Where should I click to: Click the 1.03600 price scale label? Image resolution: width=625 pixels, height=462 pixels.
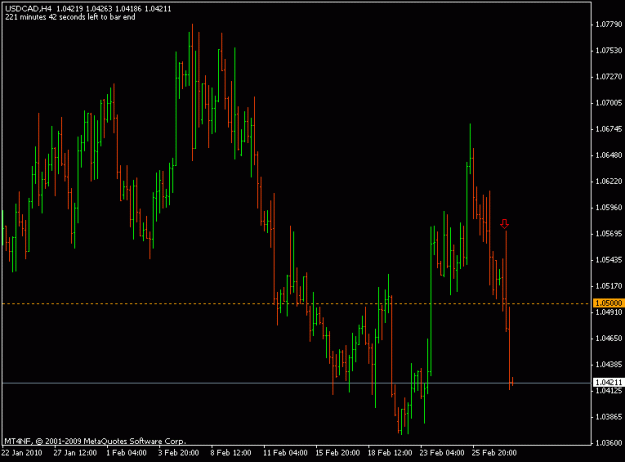tap(609, 443)
